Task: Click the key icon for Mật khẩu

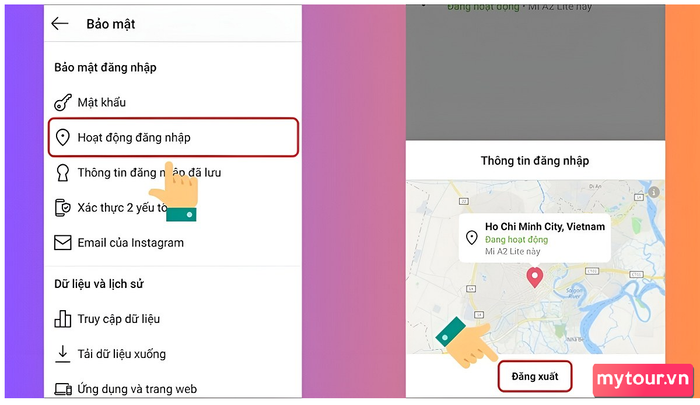Action: point(62,102)
